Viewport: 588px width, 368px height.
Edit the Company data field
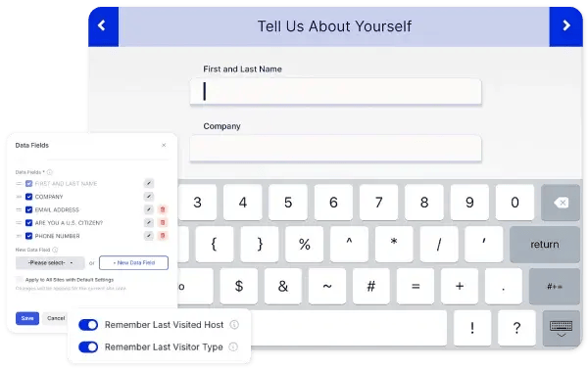click(x=149, y=197)
